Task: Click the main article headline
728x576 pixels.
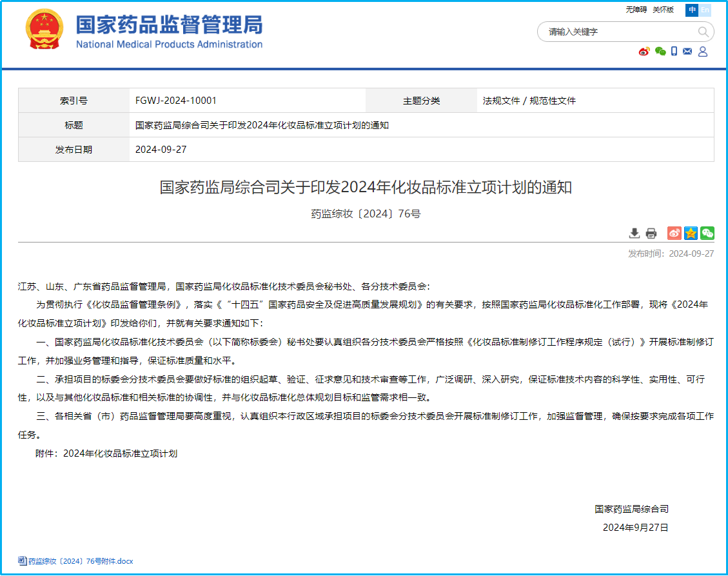Action: click(366, 187)
